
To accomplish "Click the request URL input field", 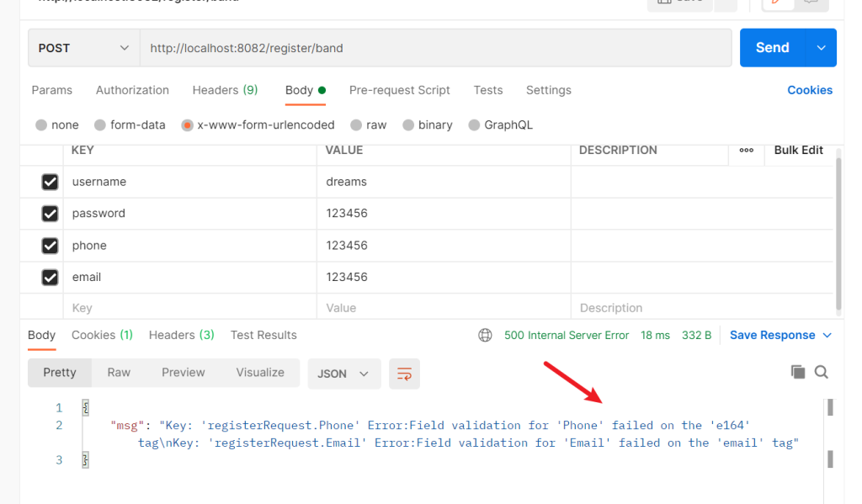I will 434,48.
